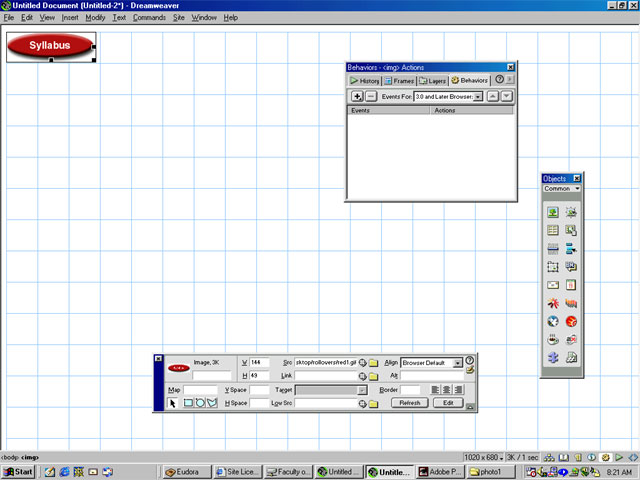Select the rectangular hotspot tool

[187, 403]
